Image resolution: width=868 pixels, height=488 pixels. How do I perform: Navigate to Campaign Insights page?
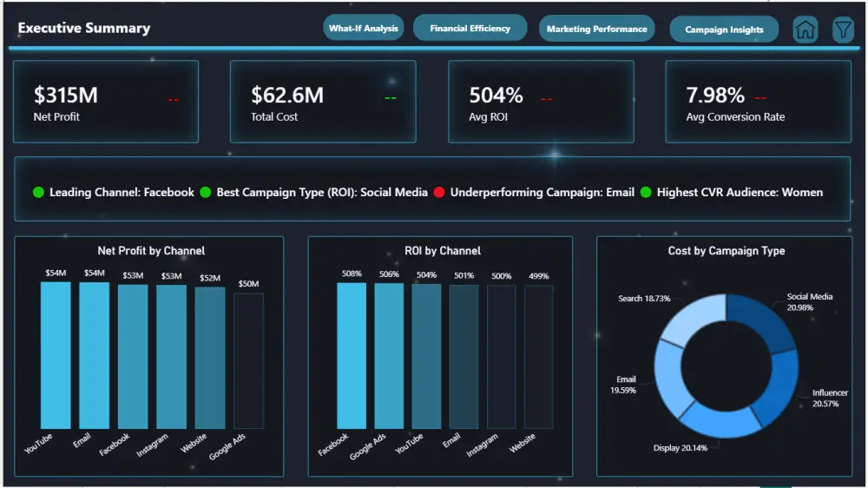click(x=724, y=30)
